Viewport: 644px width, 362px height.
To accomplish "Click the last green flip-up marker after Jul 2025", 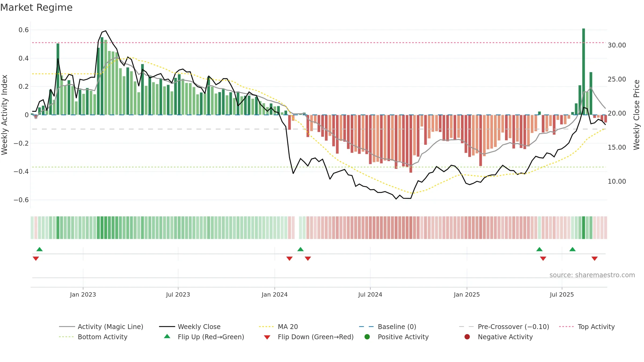I will pyautogui.click(x=572, y=249).
